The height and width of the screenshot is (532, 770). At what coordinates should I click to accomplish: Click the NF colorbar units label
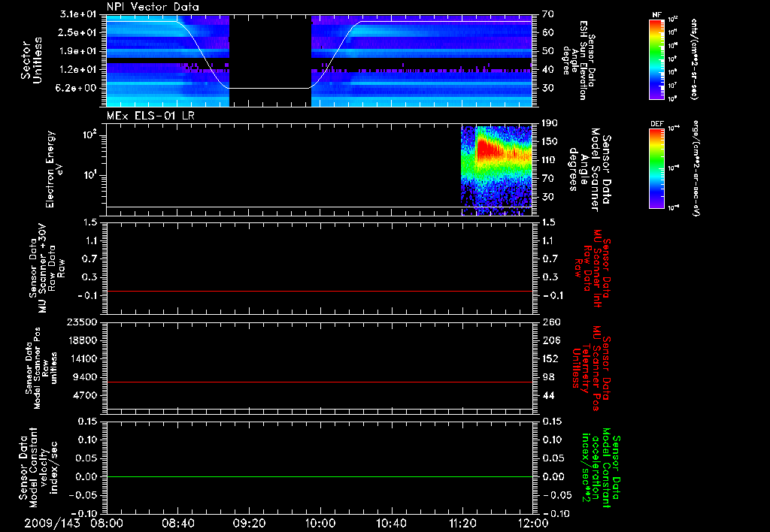click(x=694, y=59)
